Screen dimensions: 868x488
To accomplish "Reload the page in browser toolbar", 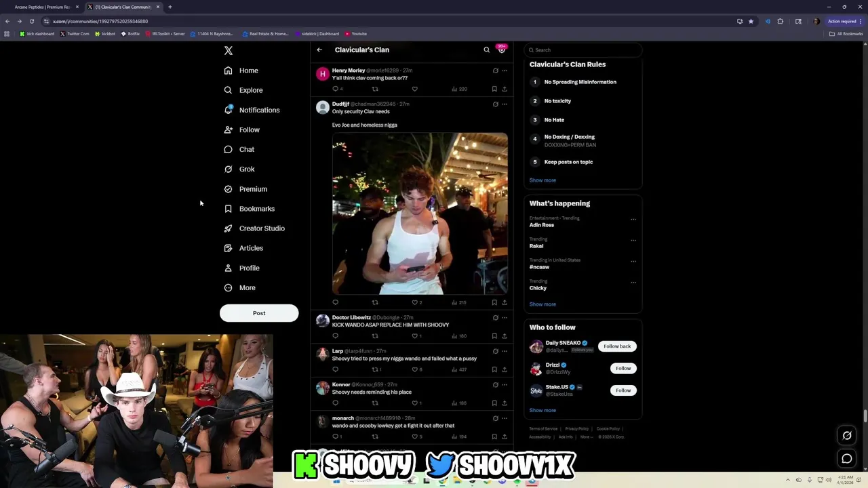I will 31,21.
